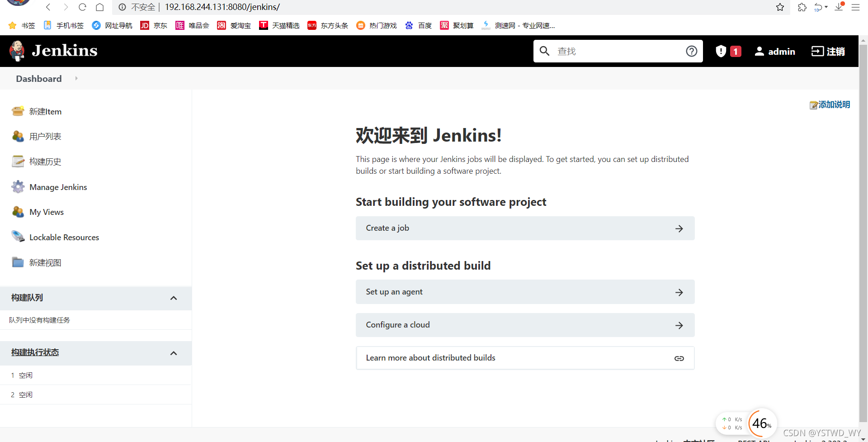
Task: Click the arrow on Create a job
Action: 679,228
